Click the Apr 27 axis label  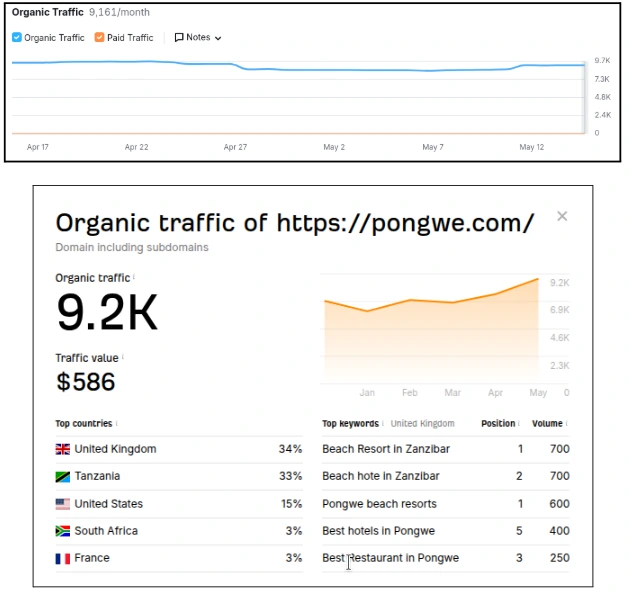[235, 147]
